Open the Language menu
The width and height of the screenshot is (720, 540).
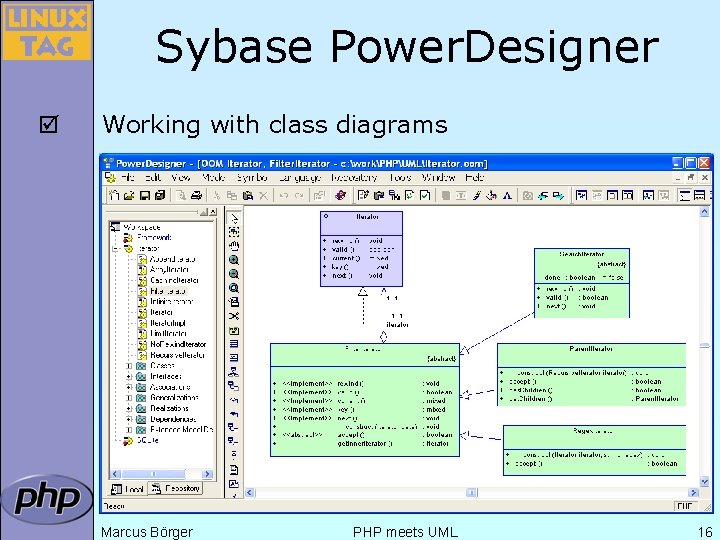pyautogui.click(x=299, y=178)
